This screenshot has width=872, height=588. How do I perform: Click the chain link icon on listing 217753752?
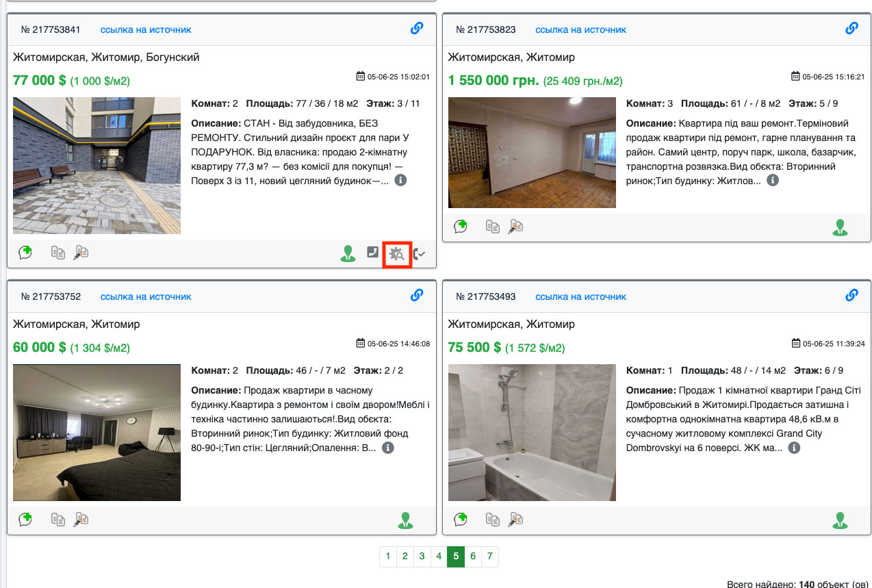coord(416,295)
